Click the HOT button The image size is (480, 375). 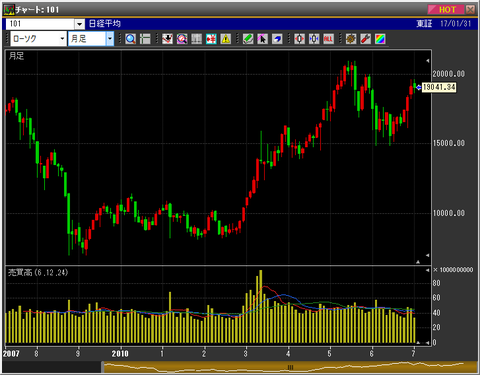pos(446,9)
